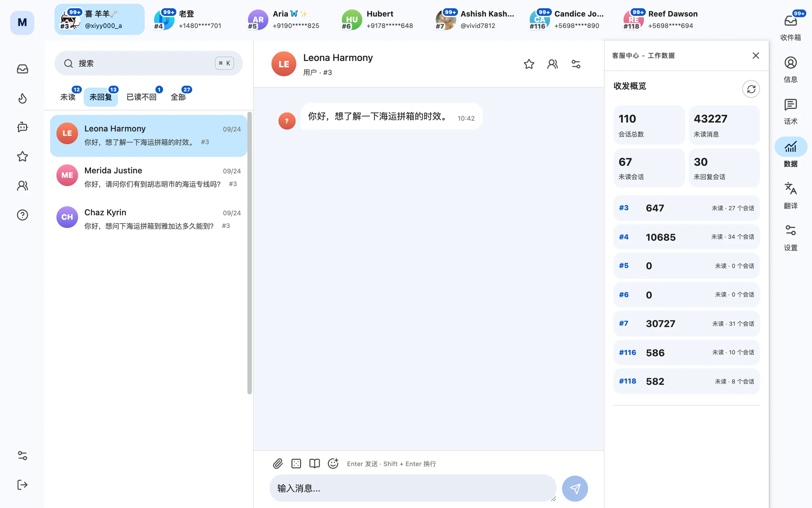Close the 客服中心 - 工作数据 panel
812x508 pixels.
point(755,56)
